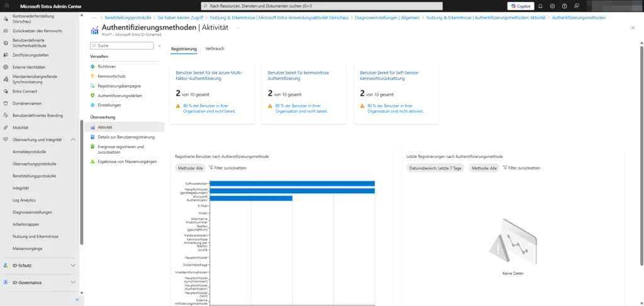
Task: Collapse the inner menu with double chevron
Action: [x=159, y=46]
